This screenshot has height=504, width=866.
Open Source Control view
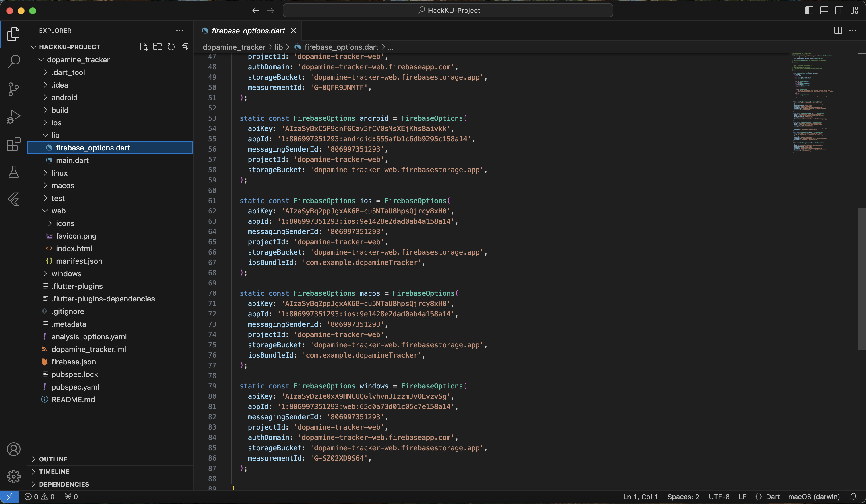[14, 89]
